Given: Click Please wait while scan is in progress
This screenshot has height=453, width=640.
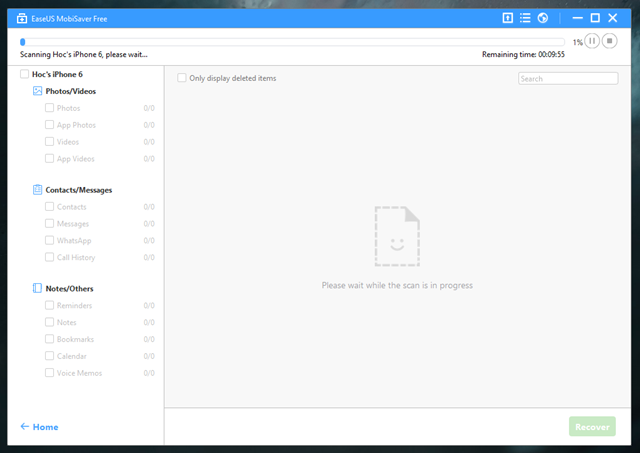Looking at the screenshot, I should click(397, 285).
